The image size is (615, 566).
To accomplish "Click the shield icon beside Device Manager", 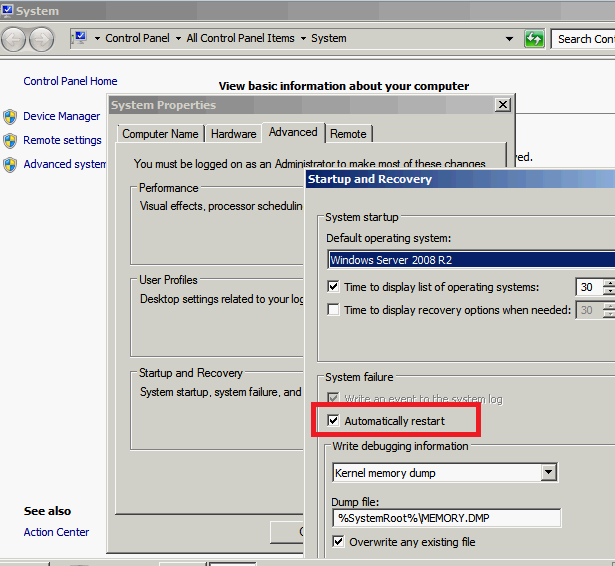I will click(x=10, y=116).
